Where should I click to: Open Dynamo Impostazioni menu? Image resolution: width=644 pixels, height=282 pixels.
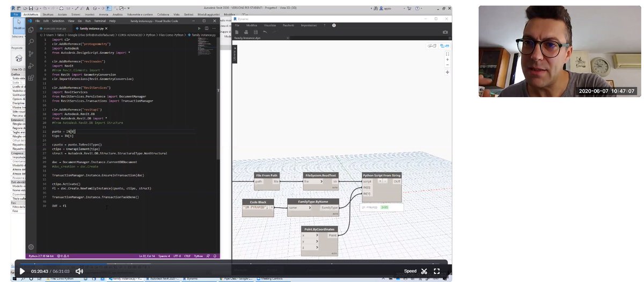pos(309,25)
